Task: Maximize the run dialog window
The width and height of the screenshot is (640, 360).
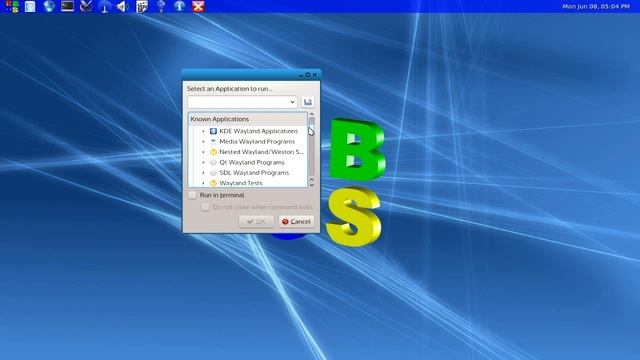Action: [308, 75]
